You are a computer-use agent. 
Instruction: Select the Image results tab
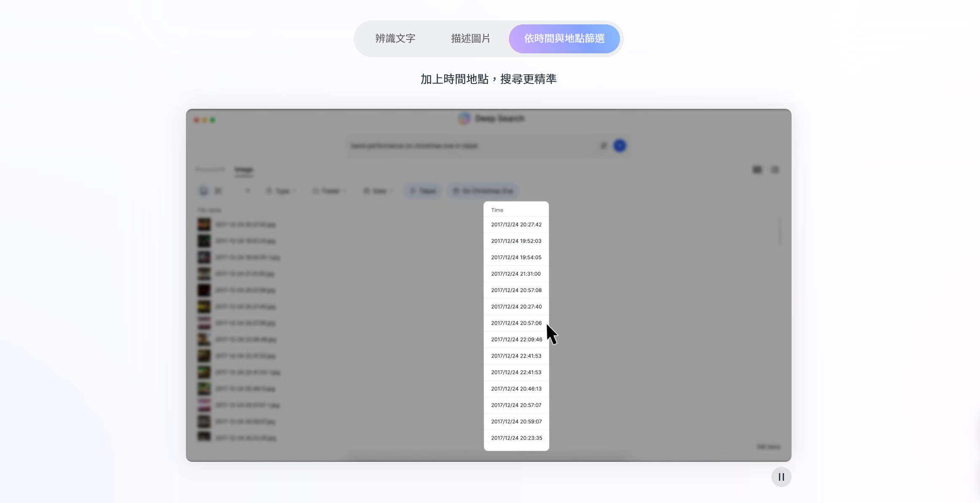coord(244,170)
